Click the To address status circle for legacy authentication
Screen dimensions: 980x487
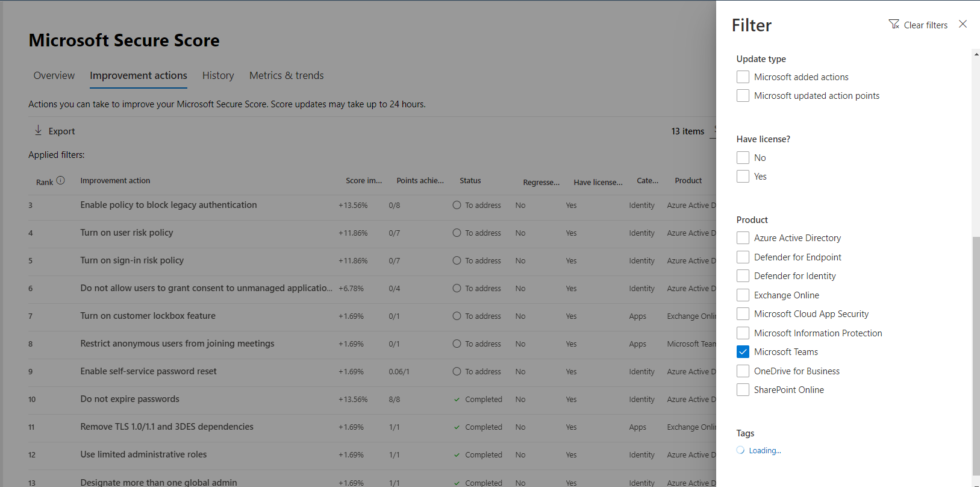[457, 205]
